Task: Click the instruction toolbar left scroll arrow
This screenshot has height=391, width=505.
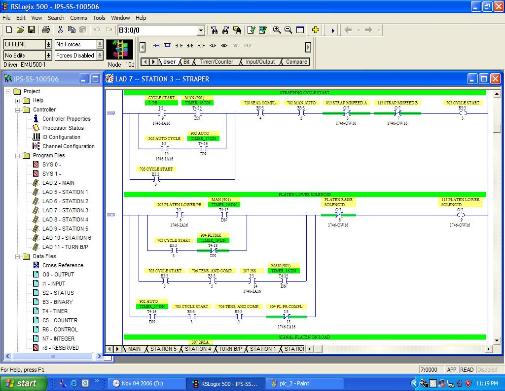Action: tap(142, 47)
